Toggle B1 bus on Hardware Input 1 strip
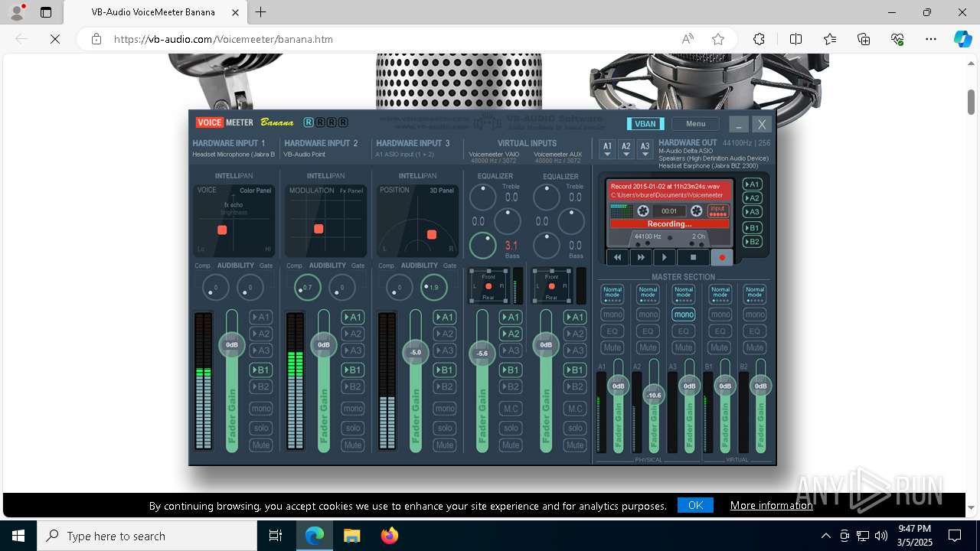Viewport: 980px width, 551px height. coord(261,370)
